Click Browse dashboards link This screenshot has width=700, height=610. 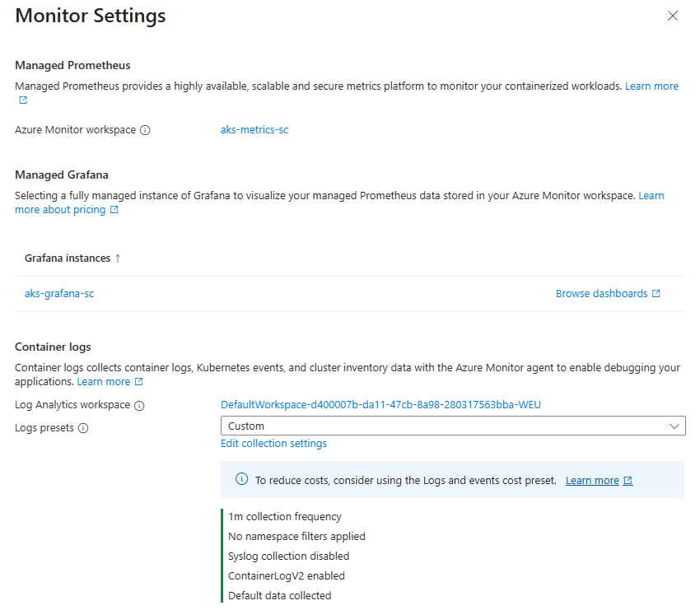coord(601,294)
